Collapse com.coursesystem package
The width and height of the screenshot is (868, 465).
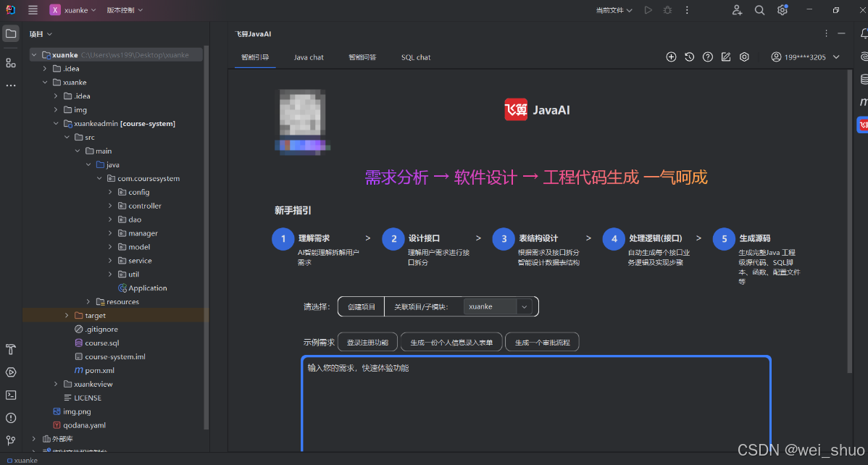(99, 178)
